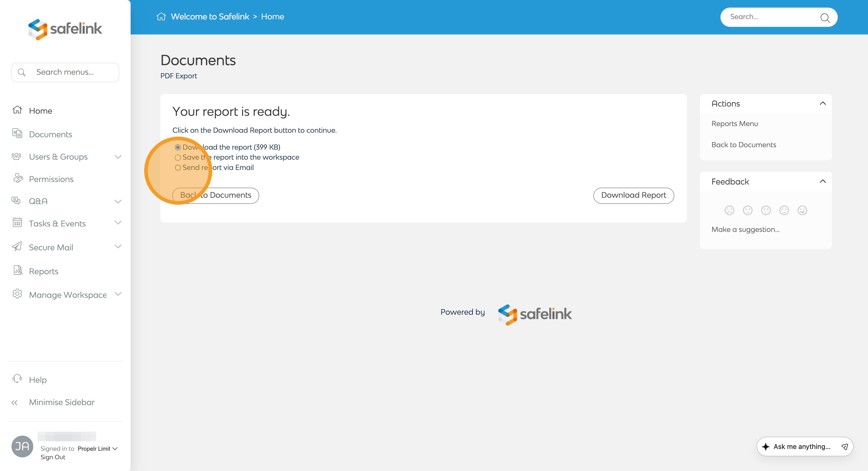Screen dimensions: 868x471
Task: Open the Propelr Limit workspace dropdown
Action: click(x=97, y=448)
